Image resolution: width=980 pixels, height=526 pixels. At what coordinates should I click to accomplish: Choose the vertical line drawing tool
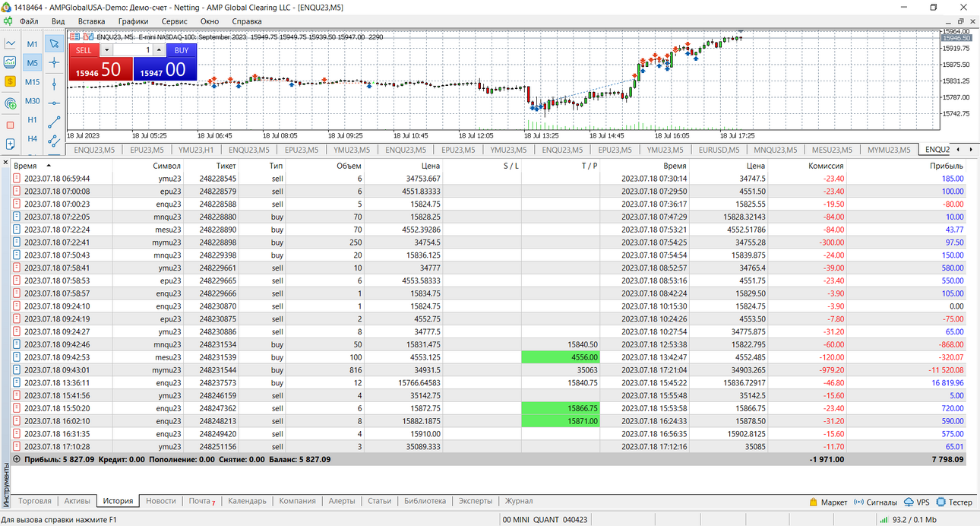tap(54, 82)
